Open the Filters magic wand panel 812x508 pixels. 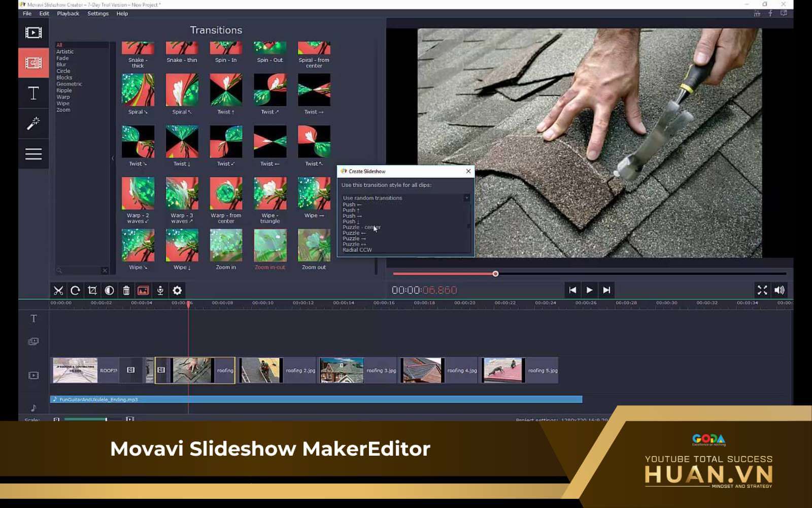click(33, 123)
